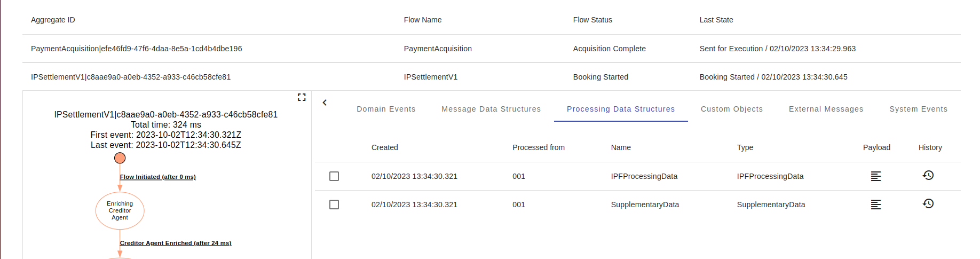Click the Created column header
Viewport: 980px width, 259px height.
(384, 147)
